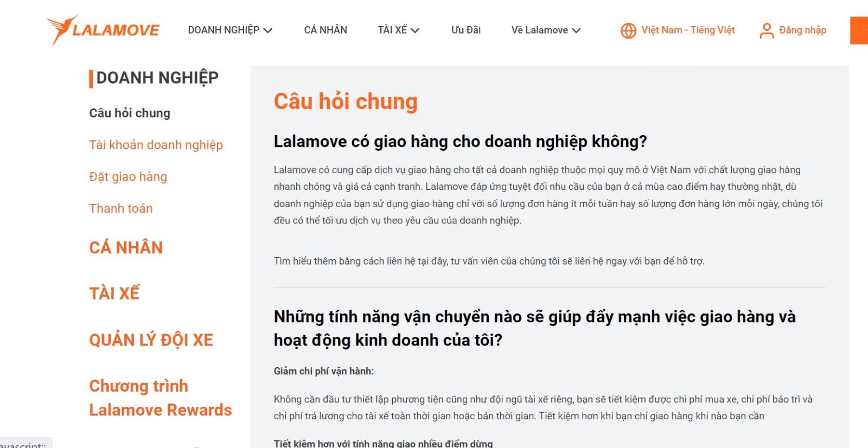
Task: Open Thanh toán in sidebar
Action: (121, 208)
